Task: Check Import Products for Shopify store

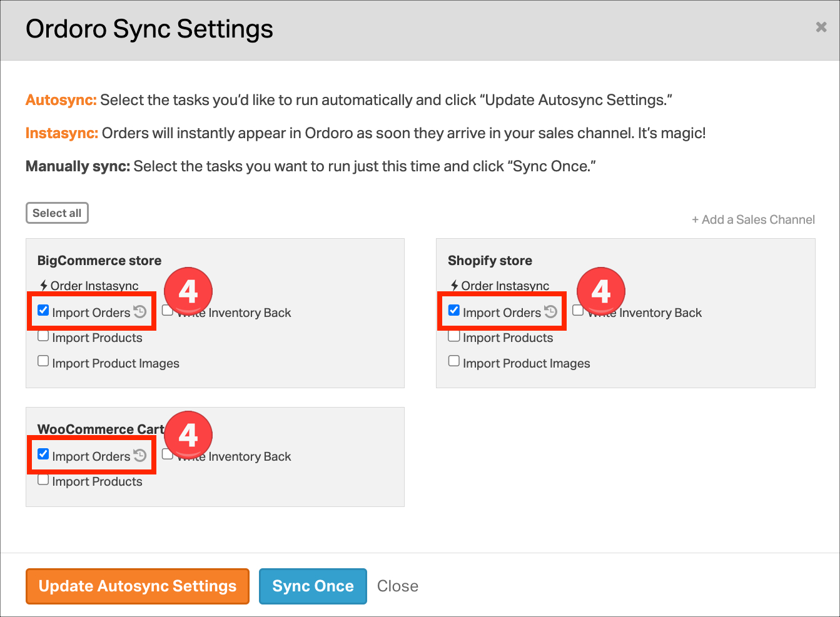Action: 454,336
